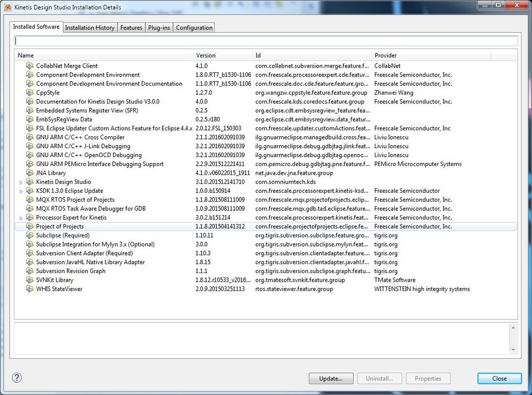Click the EmbSysRegView Data feature icon
The image size is (532, 395).
tap(30, 119)
